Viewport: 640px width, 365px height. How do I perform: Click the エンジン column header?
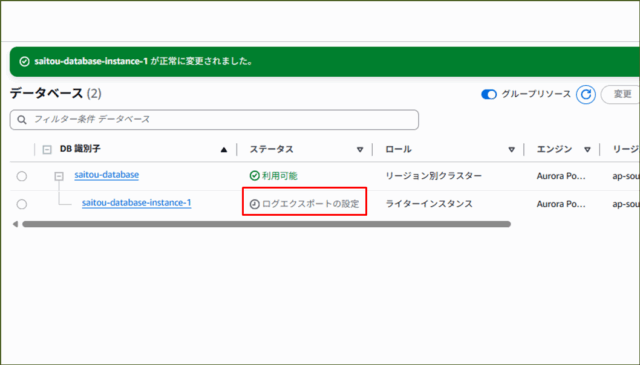point(554,149)
